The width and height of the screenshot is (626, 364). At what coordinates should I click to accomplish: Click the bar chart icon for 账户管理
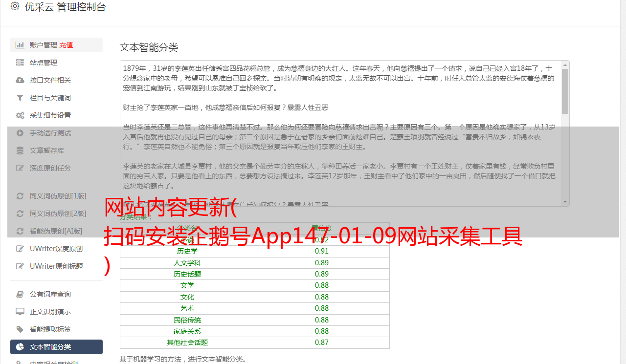click(20, 45)
